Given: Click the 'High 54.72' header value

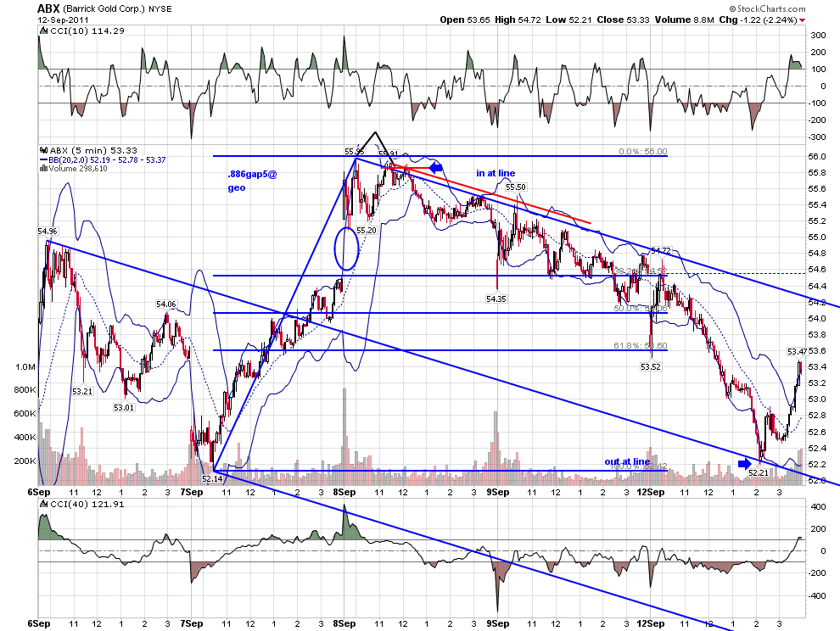Looking at the screenshot, I should click(x=518, y=20).
